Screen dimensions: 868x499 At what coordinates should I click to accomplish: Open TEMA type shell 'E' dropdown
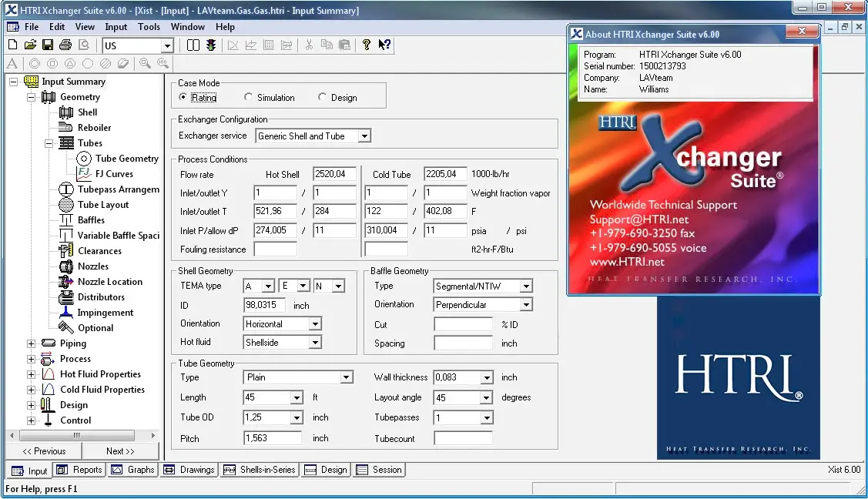pyautogui.click(x=303, y=286)
